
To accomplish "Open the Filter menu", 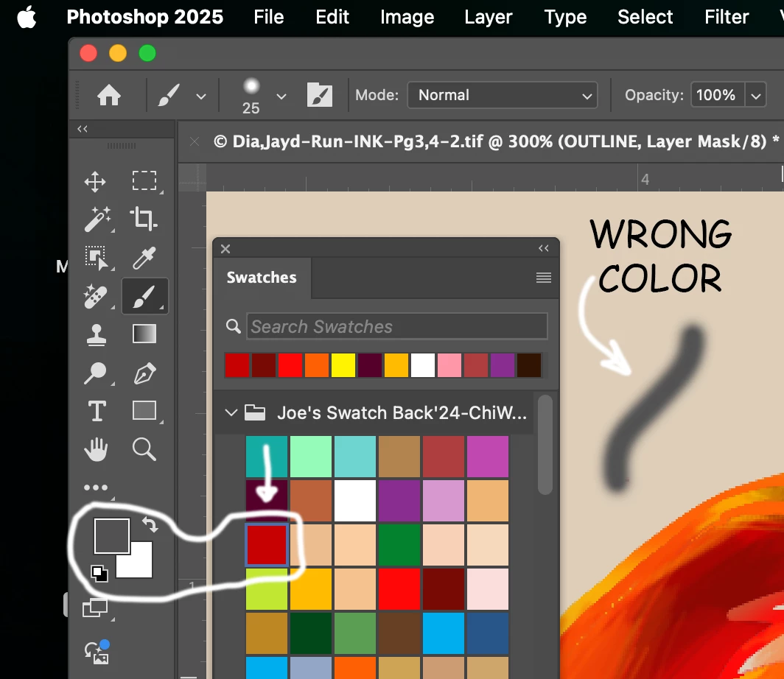I will tap(727, 17).
